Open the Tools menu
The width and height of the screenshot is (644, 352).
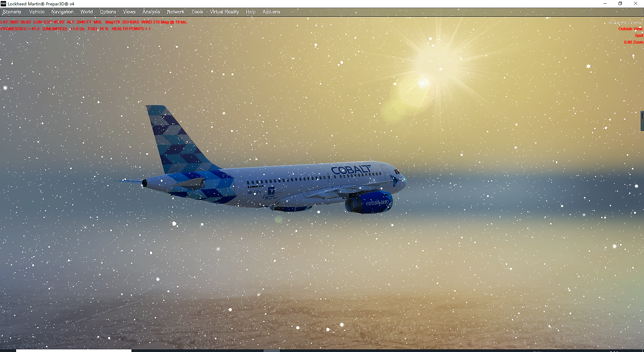[x=197, y=12]
